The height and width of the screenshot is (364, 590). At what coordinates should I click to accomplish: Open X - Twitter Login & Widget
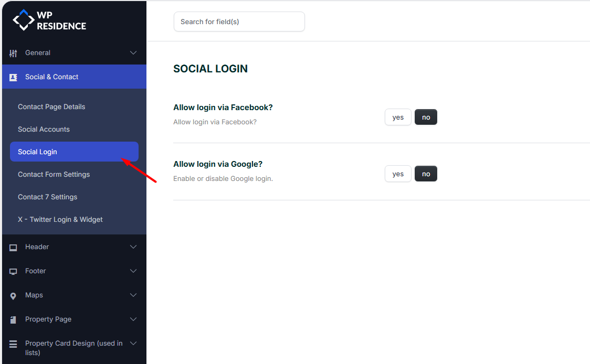[x=60, y=219]
